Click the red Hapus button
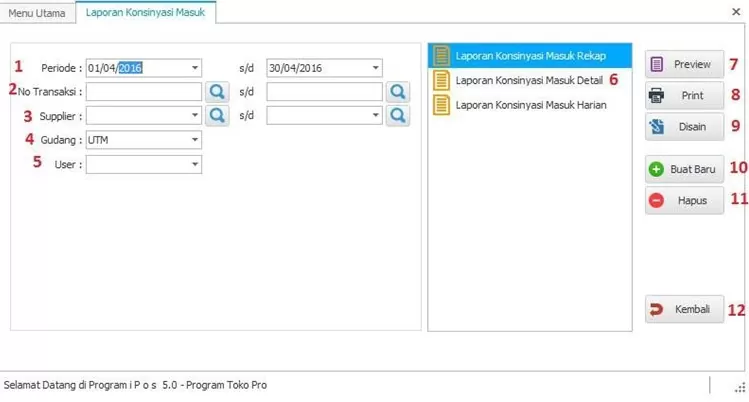 (x=684, y=200)
